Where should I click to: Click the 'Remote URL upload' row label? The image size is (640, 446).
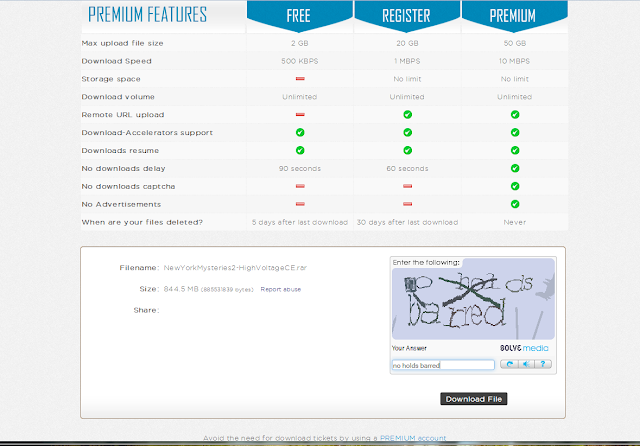(x=122, y=115)
